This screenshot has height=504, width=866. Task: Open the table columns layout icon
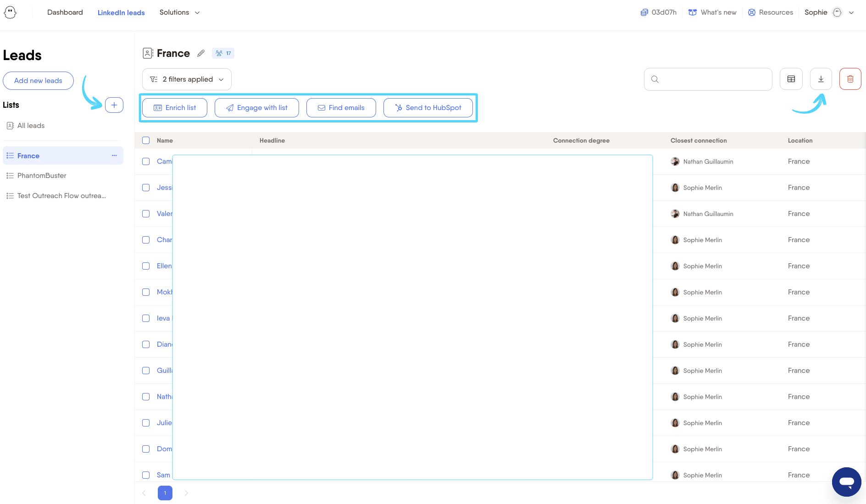pyautogui.click(x=791, y=79)
